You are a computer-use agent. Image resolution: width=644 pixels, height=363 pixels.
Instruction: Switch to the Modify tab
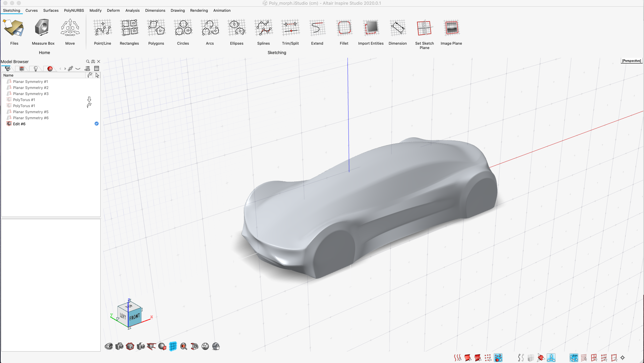point(96,10)
